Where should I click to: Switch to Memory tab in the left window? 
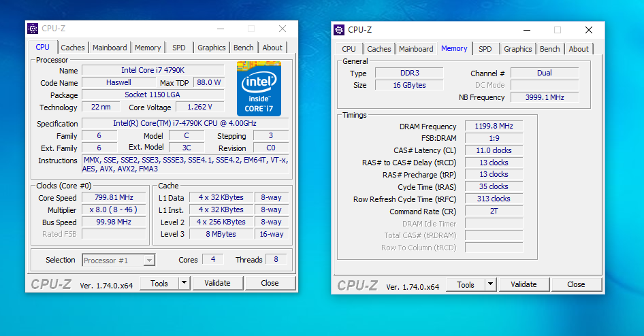click(148, 48)
